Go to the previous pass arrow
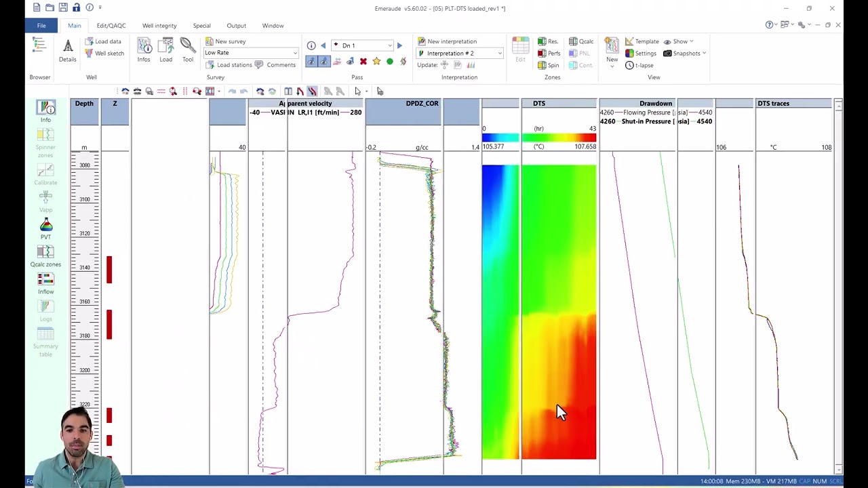Screen dimensions: 868x488 point(323,45)
